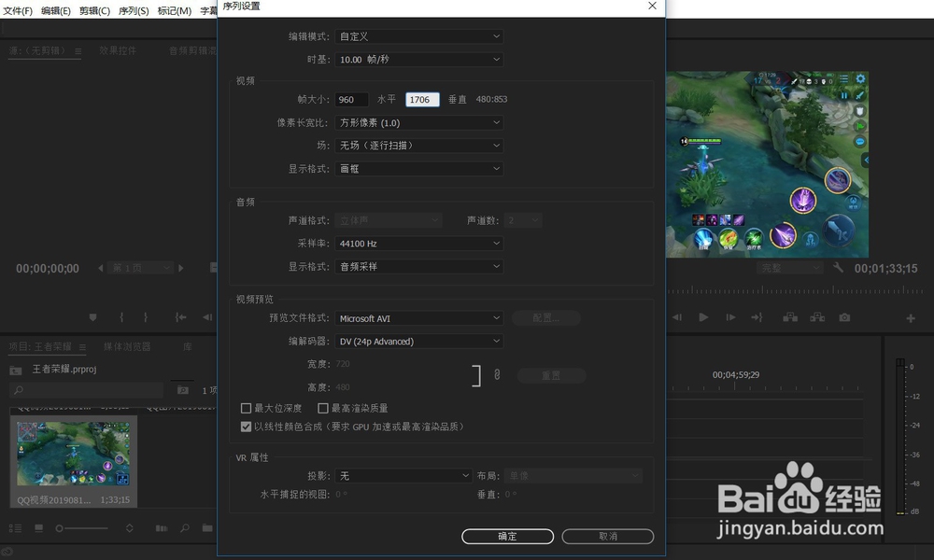This screenshot has width=934, height=560.
Task: Open the 完整 resolution dropdown in Program monitor
Action: coord(790,269)
